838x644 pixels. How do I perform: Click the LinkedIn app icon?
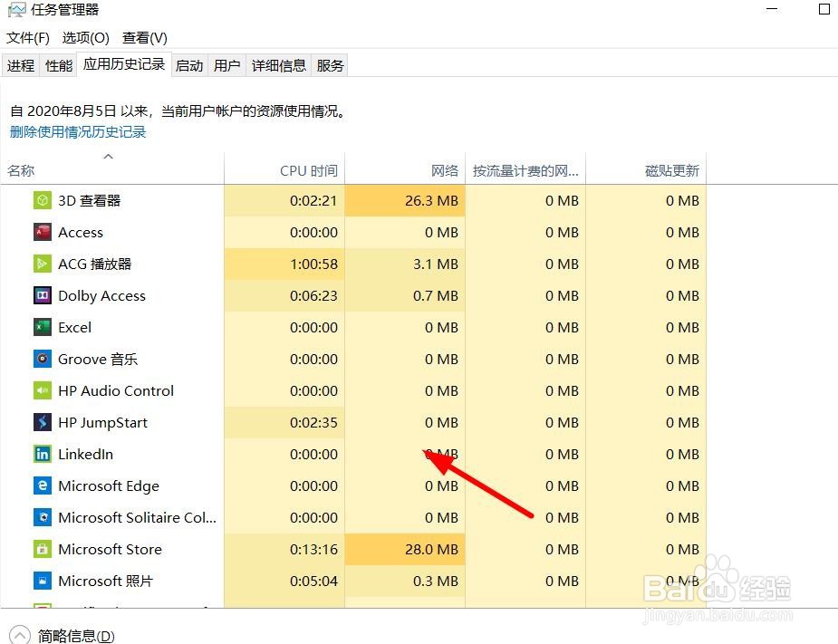pos(43,454)
